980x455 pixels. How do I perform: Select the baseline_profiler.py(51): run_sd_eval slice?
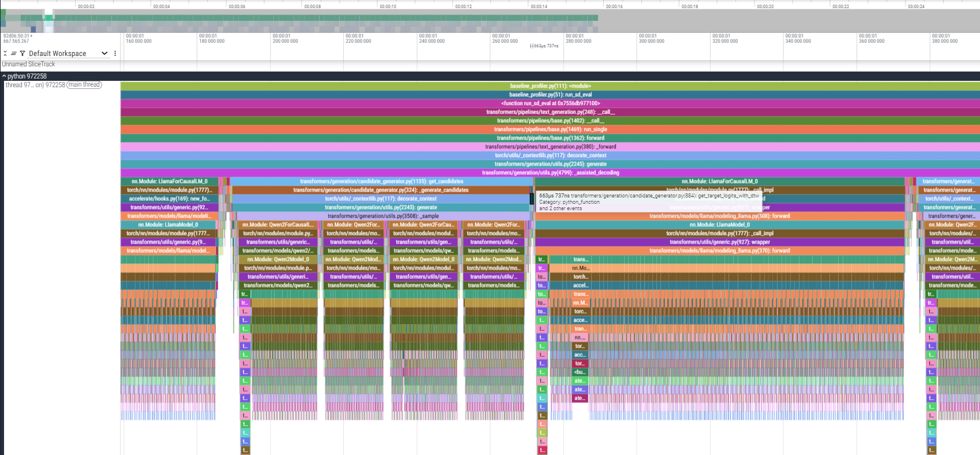click(x=550, y=95)
